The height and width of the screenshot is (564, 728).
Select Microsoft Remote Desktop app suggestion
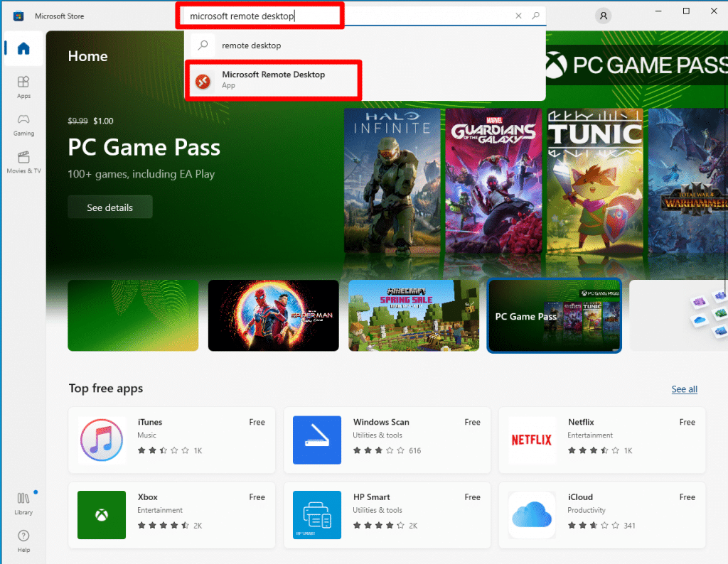tap(273, 80)
